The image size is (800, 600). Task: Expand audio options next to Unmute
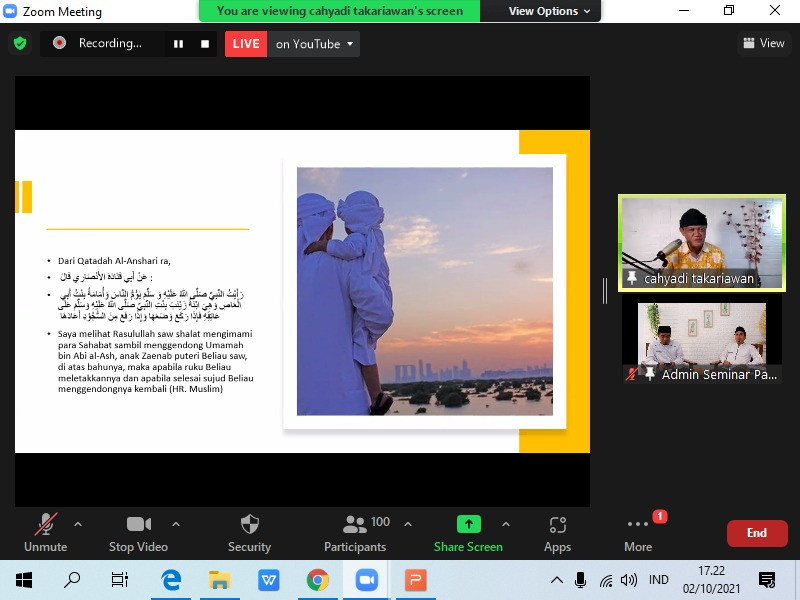tap(78, 523)
